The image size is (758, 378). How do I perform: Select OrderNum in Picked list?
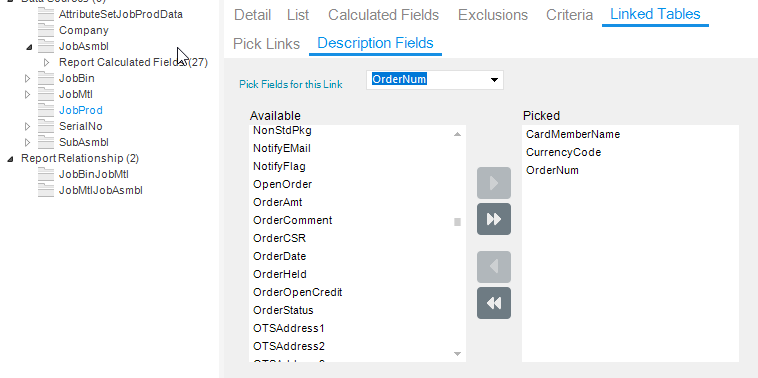[552, 170]
